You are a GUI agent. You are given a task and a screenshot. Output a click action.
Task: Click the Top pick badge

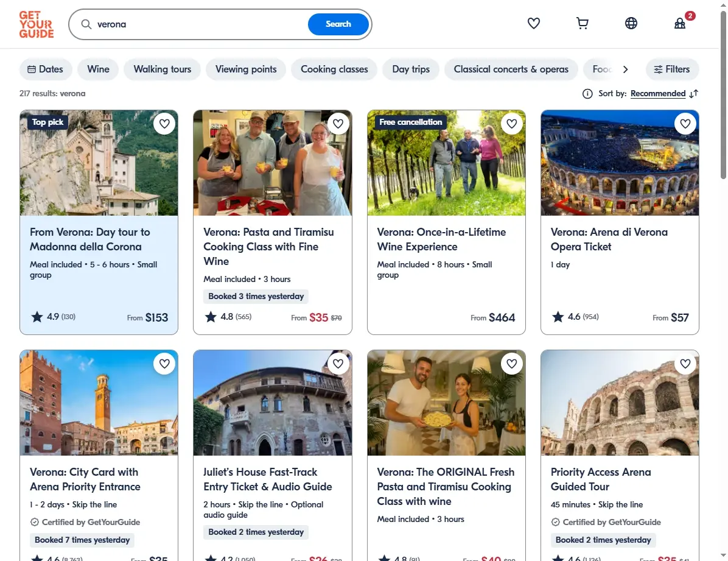[47, 122]
